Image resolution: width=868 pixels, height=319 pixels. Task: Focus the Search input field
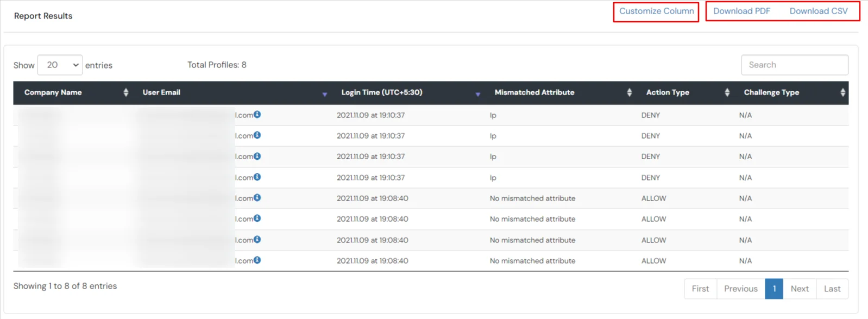tap(795, 65)
